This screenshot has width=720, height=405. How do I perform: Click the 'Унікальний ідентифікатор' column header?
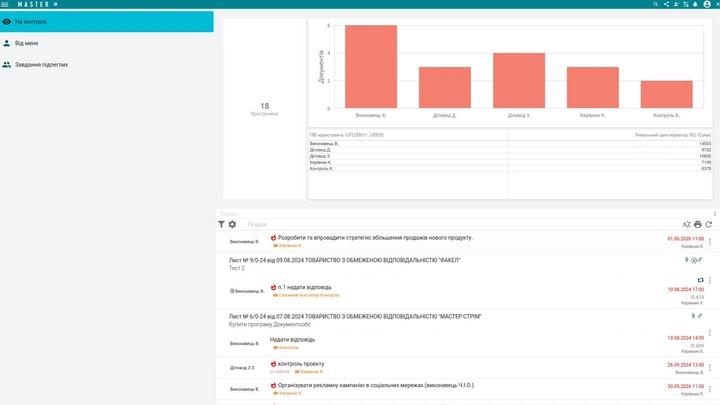pyautogui.click(x=673, y=135)
